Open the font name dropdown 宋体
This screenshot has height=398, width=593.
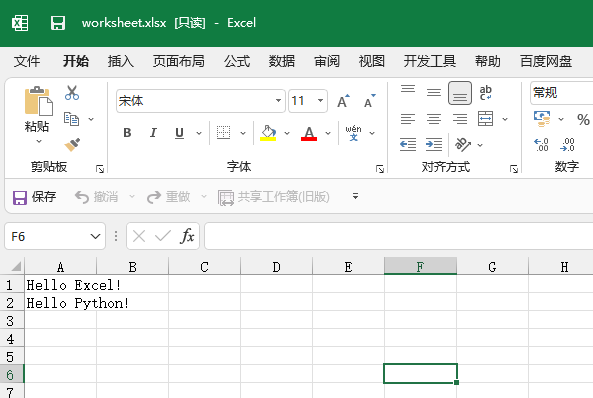(x=278, y=101)
